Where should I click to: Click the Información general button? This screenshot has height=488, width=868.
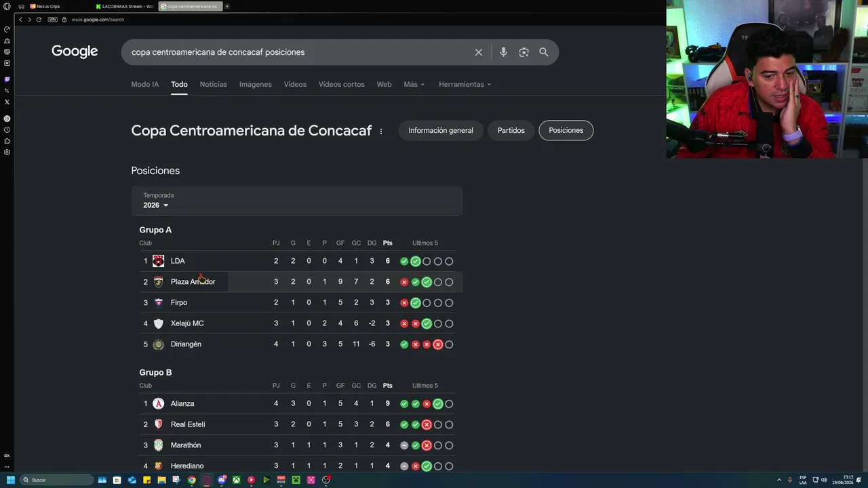tap(441, 131)
